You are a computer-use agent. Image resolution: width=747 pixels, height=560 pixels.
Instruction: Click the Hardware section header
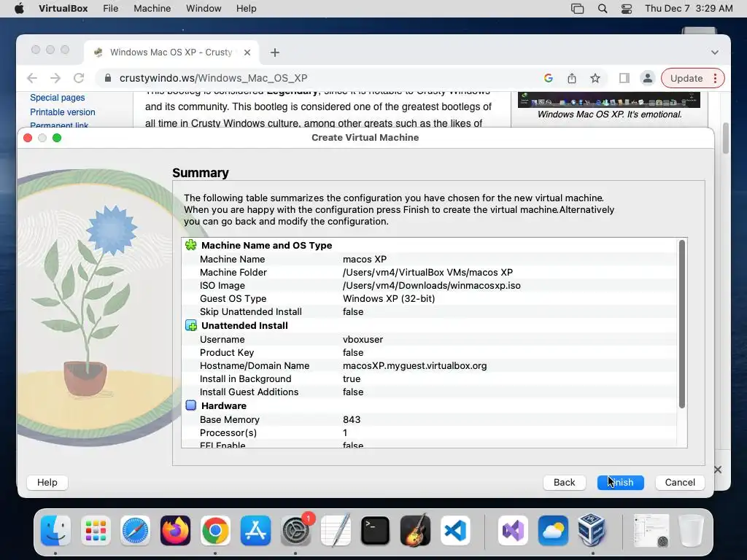click(223, 405)
